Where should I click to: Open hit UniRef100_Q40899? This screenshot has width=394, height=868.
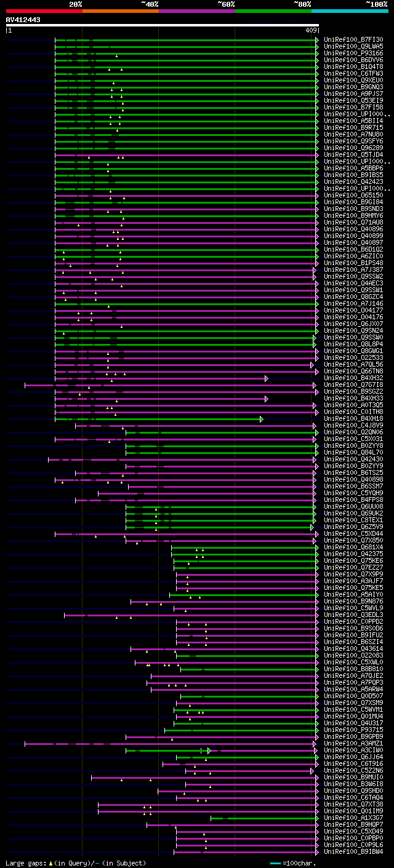coord(353,236)
